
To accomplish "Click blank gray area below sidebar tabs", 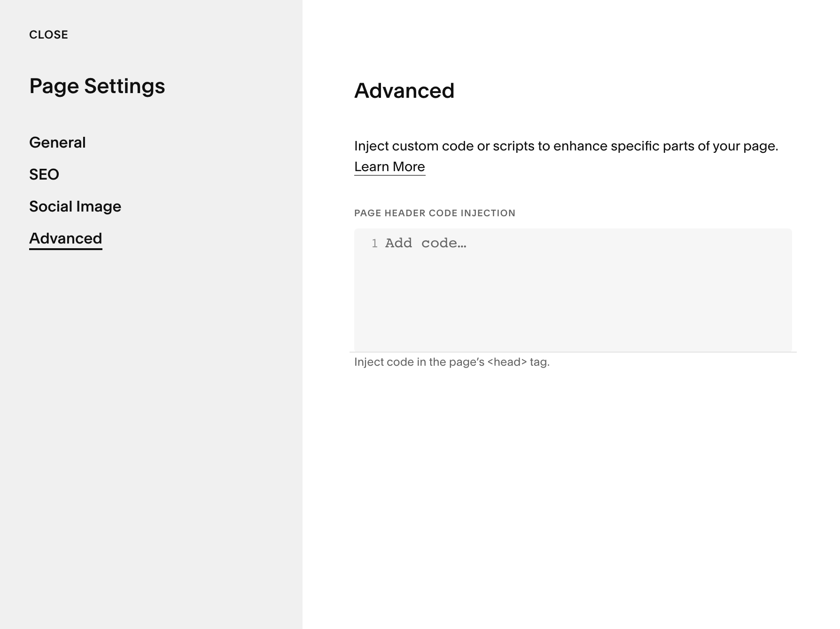I will click(150, 423).
